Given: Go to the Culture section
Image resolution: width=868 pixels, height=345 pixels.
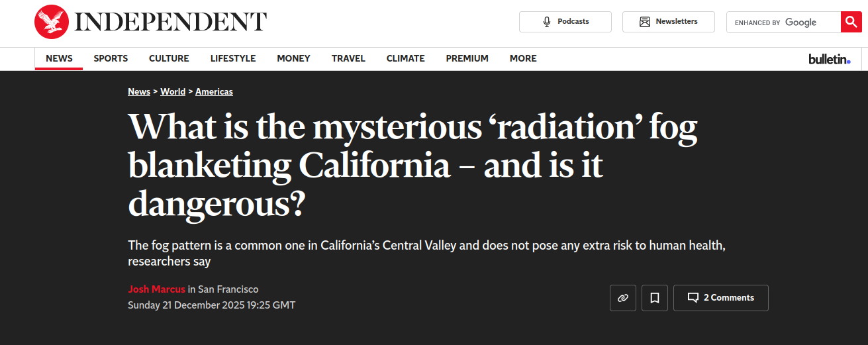Looking at the screenshot, I should 169,58.
